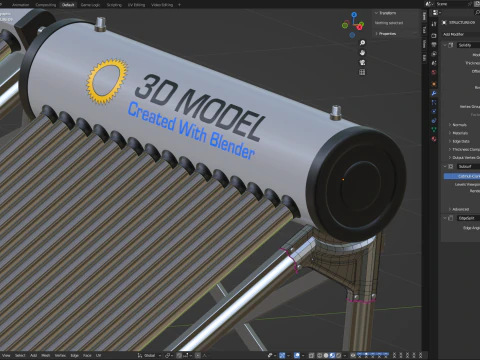The image size is (480, 360).
Task: Toggle viewport overlays button
Action: 297,355
